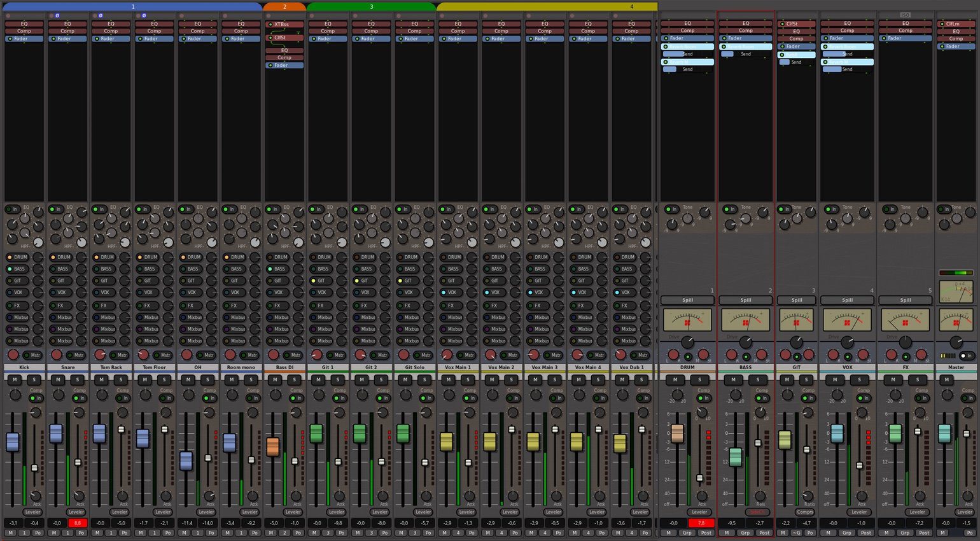Open the DRUM bus VU meter
Image resolution: width=980 pixels, height=541 pixels.
pyautogui.click(x=687, y=320)
